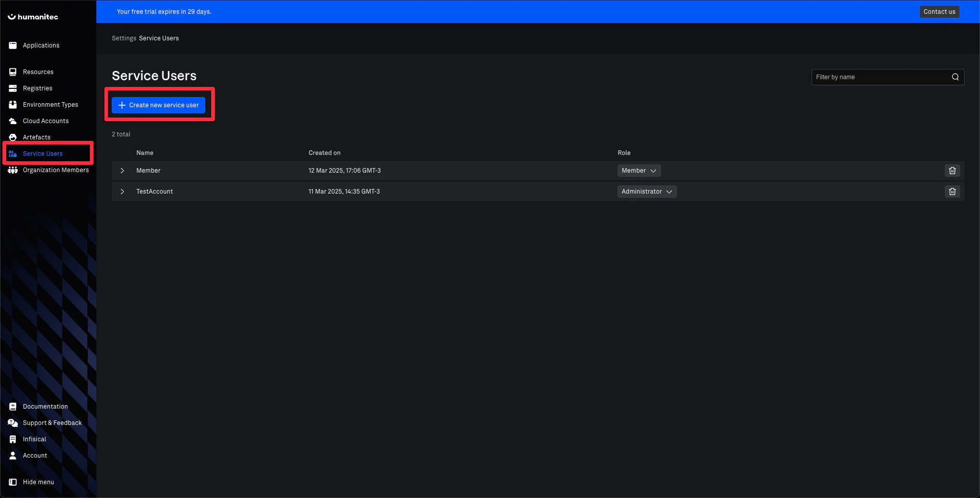Expand the Member row details
This screenshot has width=980, height=498.
pyautogui.click(x=122, y=171)
